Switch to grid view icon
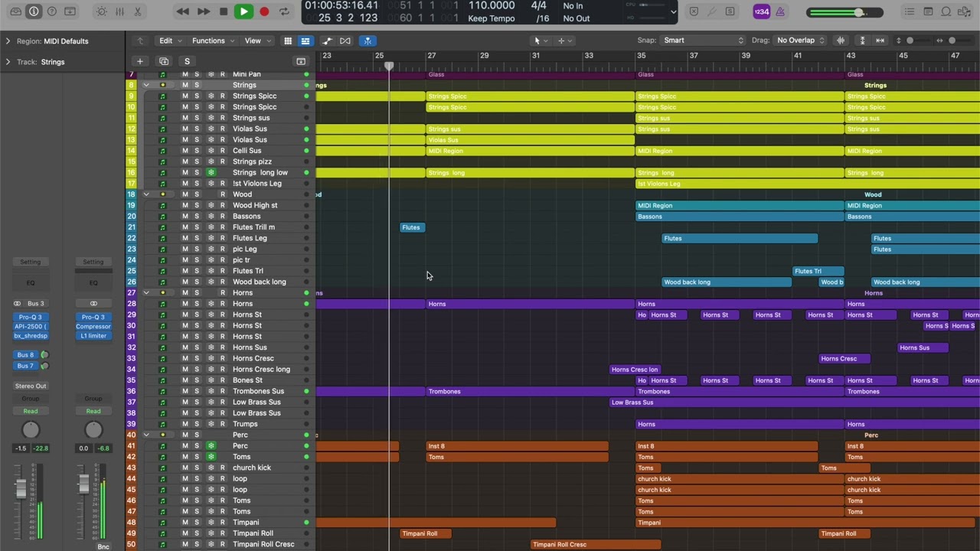Screen dimensions: 980x551 tap(288, 41)
